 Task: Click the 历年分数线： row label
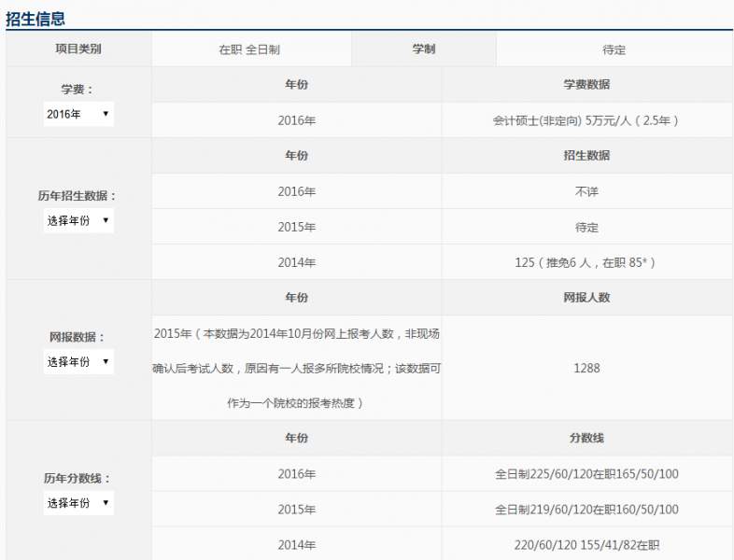click(x=78, y=478)
